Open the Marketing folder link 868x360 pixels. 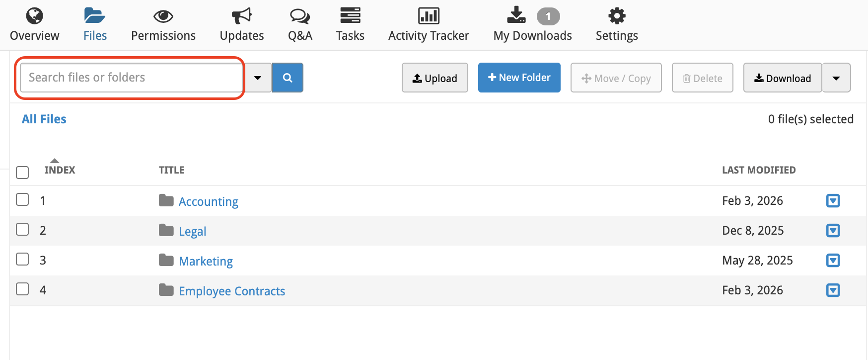point(206,261)
